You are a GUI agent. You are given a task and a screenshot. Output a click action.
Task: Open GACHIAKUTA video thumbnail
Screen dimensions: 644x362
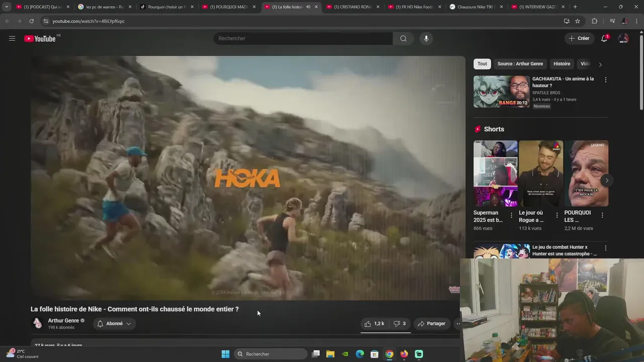(501, 92)
